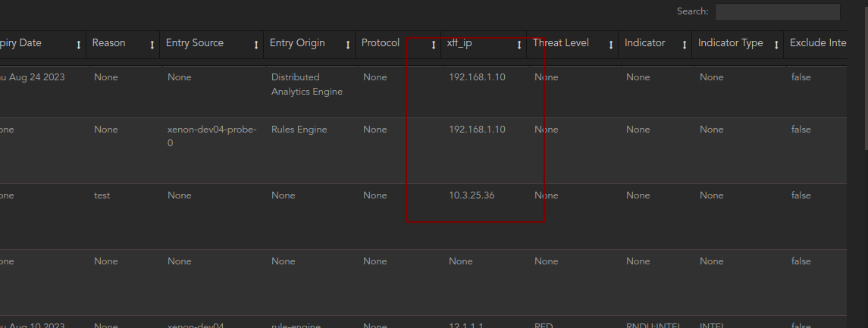The width and height of the screenshot is (868, 328).
Task: Click the RED threat level cell
Action: click(x=545, y=326)
